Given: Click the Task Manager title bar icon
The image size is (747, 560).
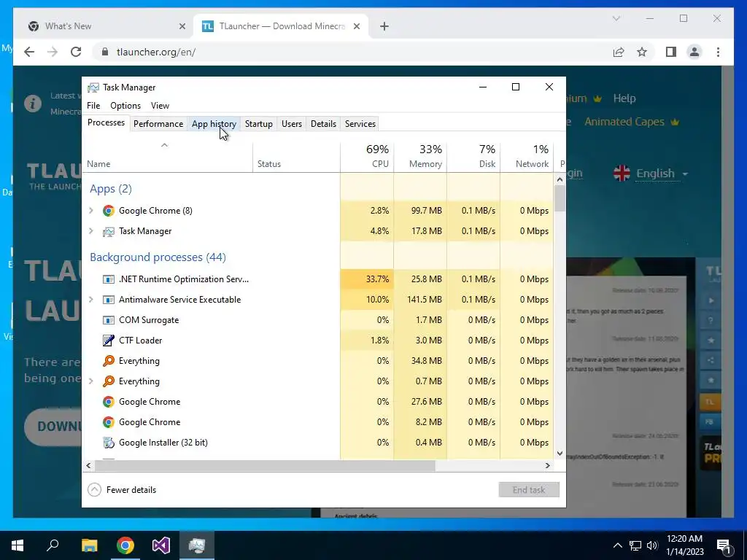Looking at the screenshot, I should pos(93,87).
